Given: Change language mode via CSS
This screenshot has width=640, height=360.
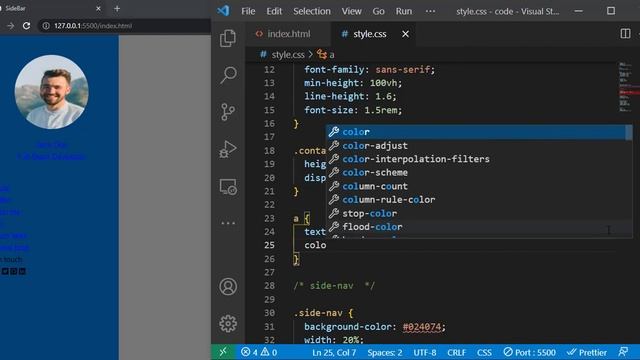Looking at the screenshot, I should tap(484, 352).
